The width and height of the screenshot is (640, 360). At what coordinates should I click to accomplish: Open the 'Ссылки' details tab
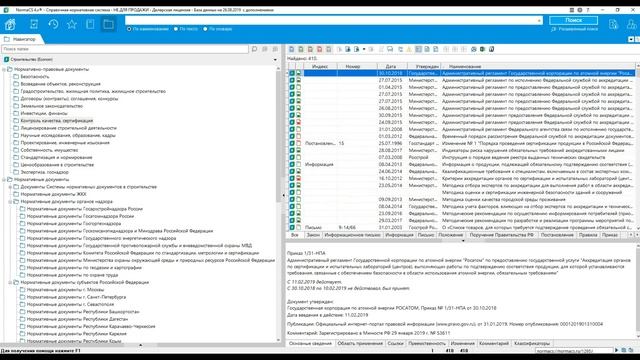395,343
